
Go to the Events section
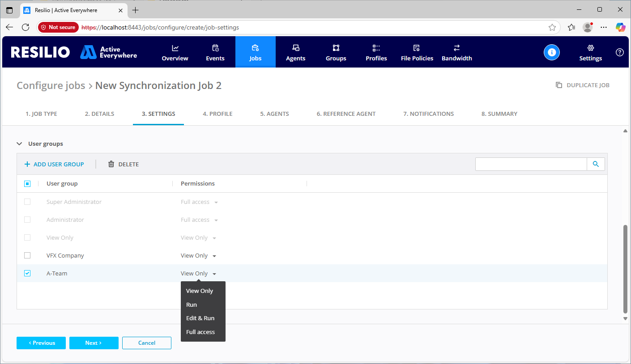[215, 52]
